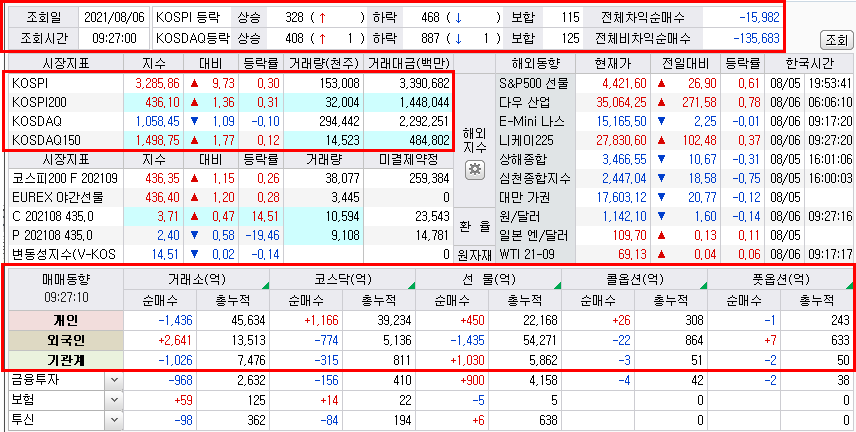Image resolution: width=856 pixels, height=432 pixels.
Task: Click the 매매동향 header cell
Action: (64, 289)
